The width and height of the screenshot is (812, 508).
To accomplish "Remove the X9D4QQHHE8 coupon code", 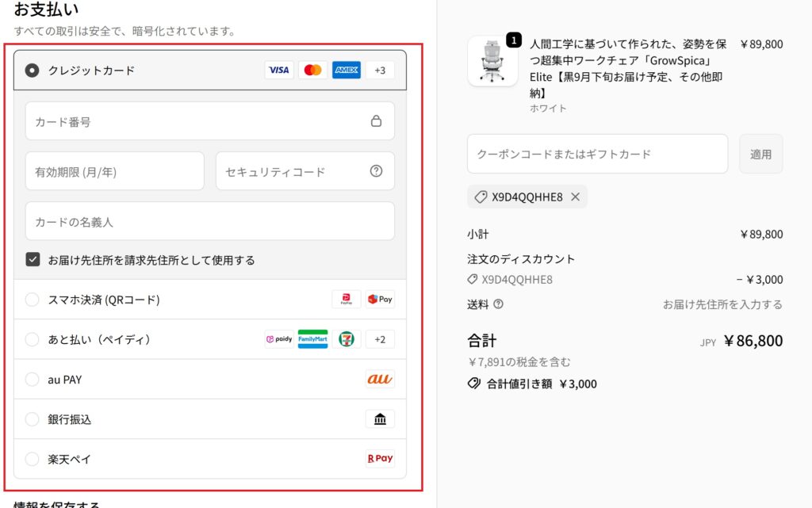I will 576,197.
